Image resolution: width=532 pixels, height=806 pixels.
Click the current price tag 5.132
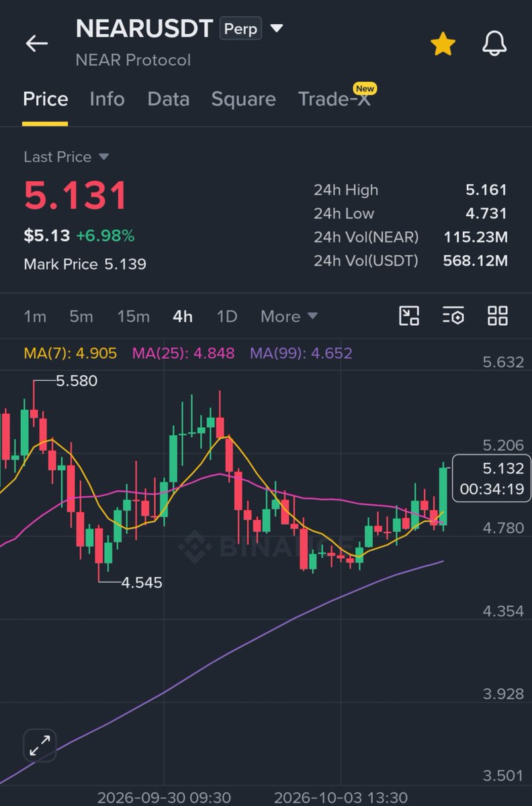[x=492, y=478]
